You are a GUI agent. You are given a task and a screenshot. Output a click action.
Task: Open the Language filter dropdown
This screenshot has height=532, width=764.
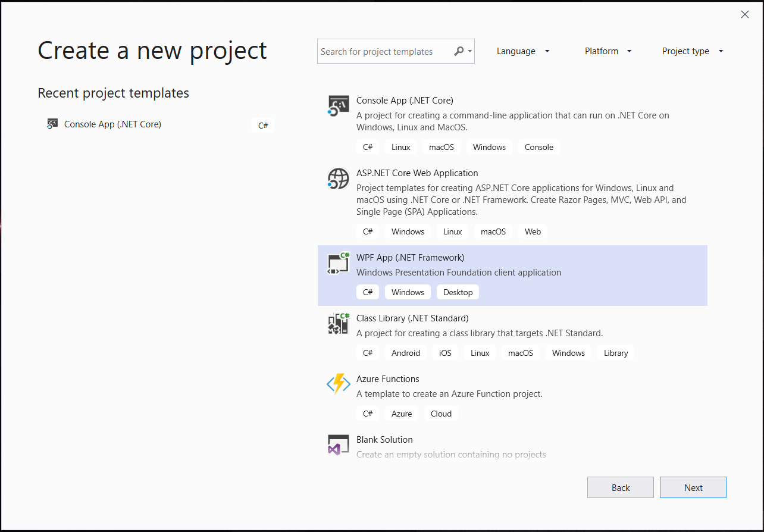(x=523, y=51)
